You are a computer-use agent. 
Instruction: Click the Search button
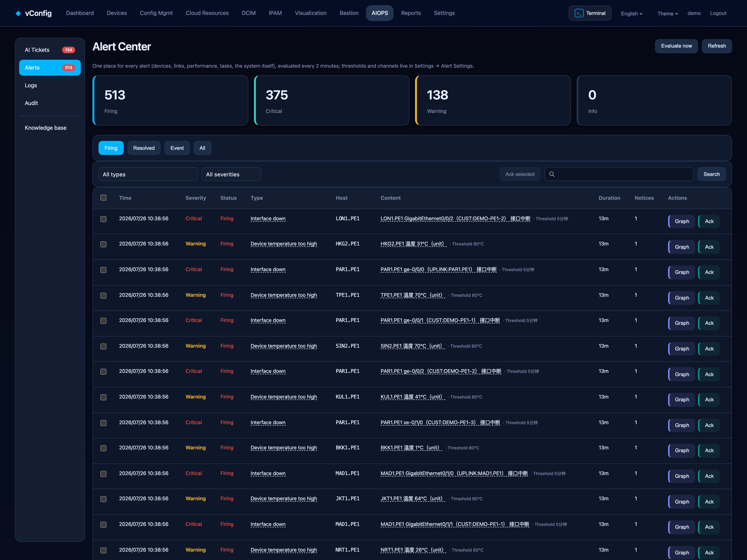click(712, 174)
